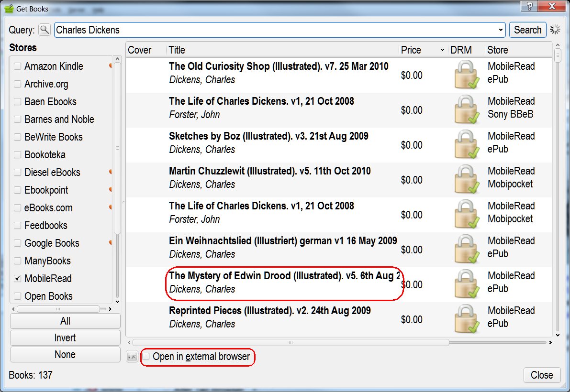Click the stores horizontal scrollbar thumb

coord(58,309)
